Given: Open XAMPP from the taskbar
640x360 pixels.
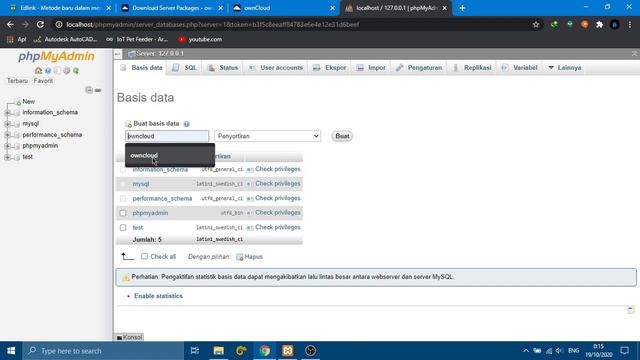Looking at the screenshot, I should [x=287, y=351].
